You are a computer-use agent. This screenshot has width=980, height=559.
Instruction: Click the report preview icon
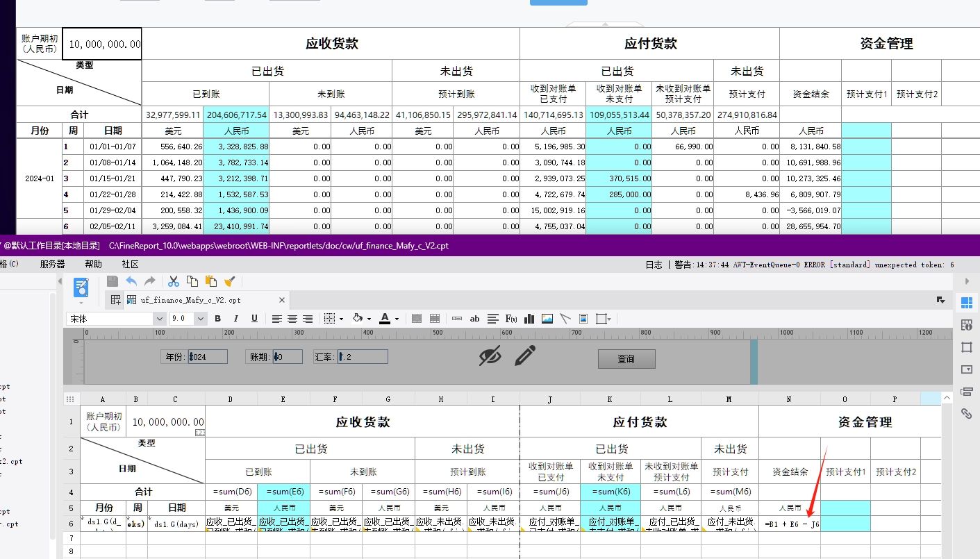click(x=81, y=287)
